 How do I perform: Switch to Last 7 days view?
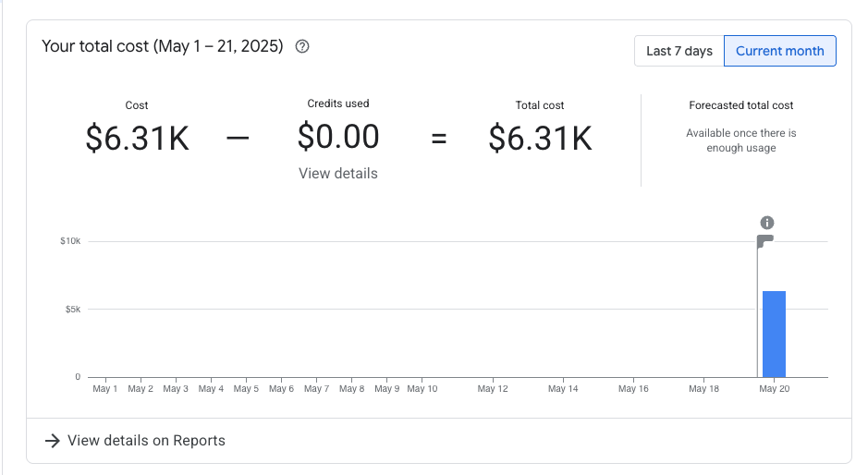point(679,51)
